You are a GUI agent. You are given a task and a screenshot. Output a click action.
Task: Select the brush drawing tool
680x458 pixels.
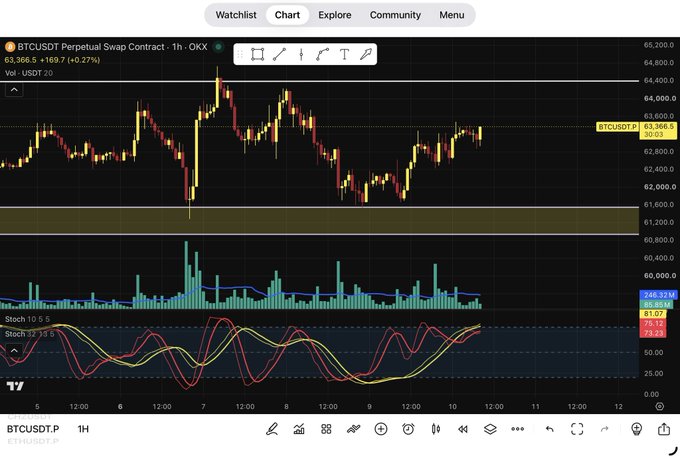[366, 54]
